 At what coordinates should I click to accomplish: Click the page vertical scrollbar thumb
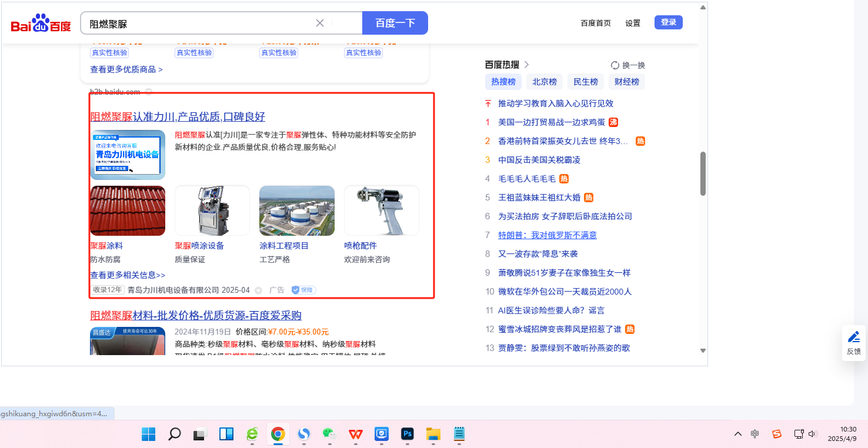click(702, 173)
